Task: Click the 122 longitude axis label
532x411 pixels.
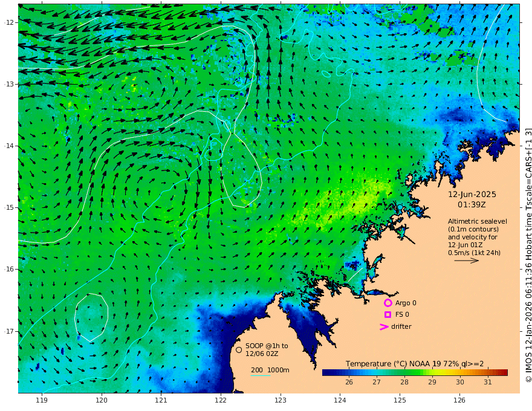Action: coord(221,400)
